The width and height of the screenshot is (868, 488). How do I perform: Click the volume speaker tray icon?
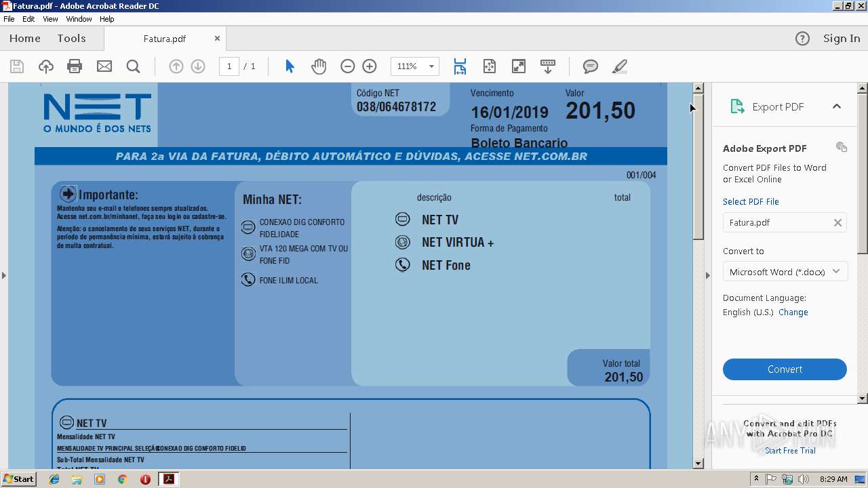pyautogui.click(x=804, y=479)
